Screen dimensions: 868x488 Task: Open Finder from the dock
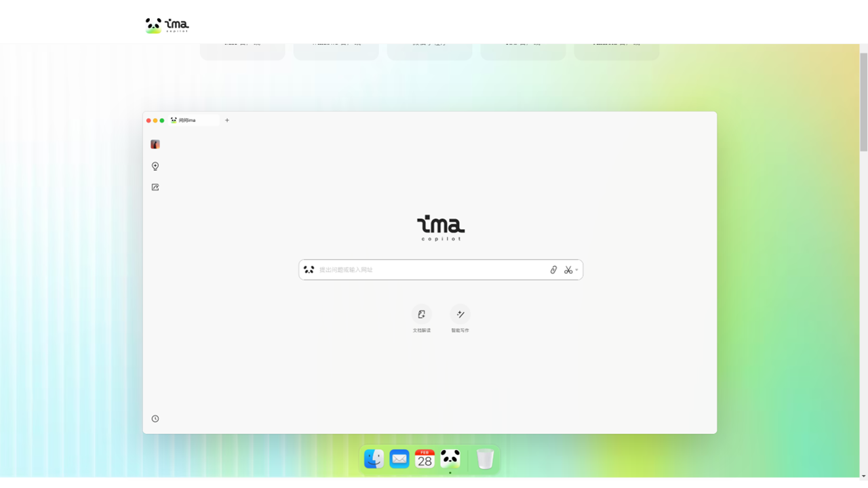coord(374,459)
